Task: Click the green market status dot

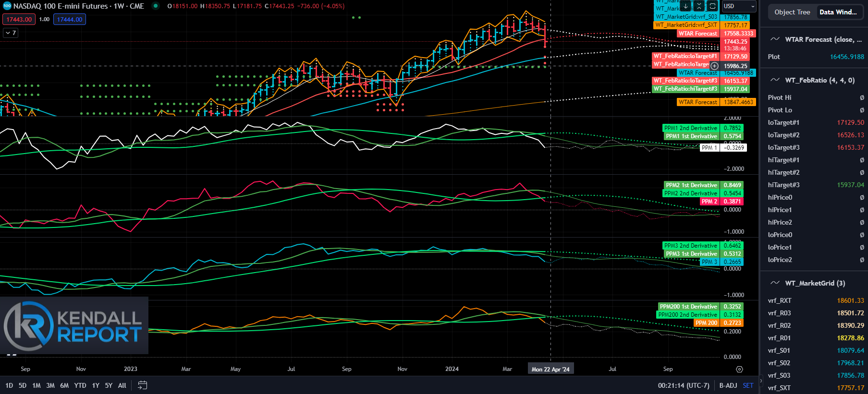Action: pos(155,6)
